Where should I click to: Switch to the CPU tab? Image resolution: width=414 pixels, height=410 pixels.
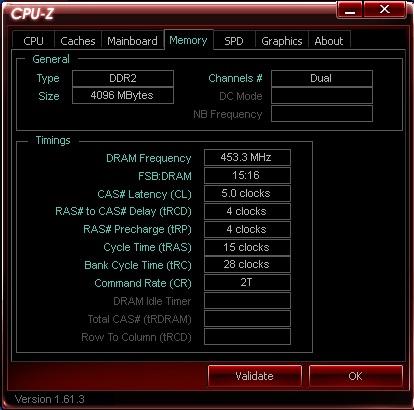[33, 41]
